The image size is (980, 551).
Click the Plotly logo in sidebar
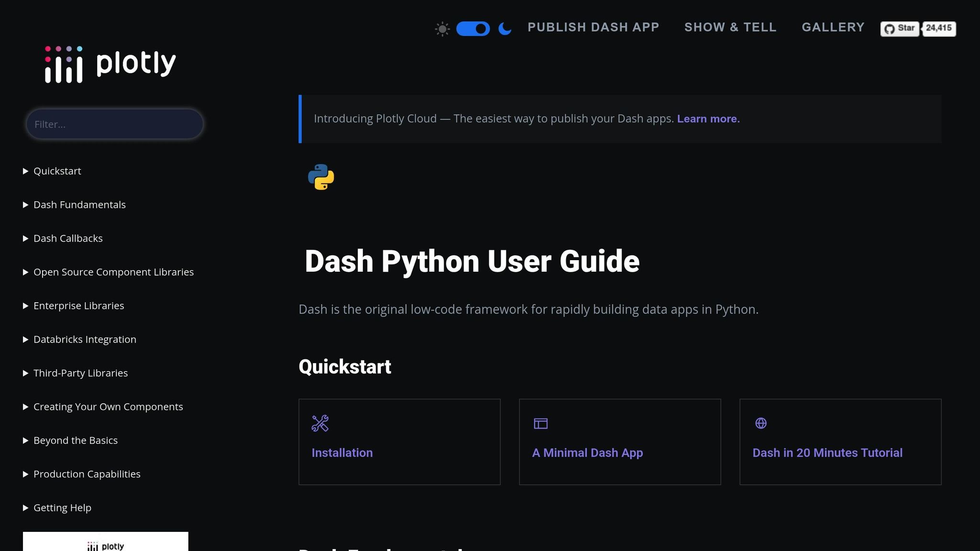111,65
